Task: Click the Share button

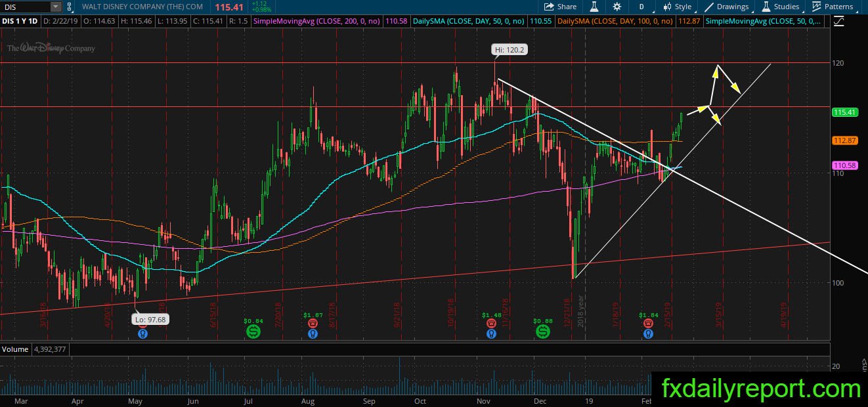Action: pyautogui.click(x=560, y=7)
